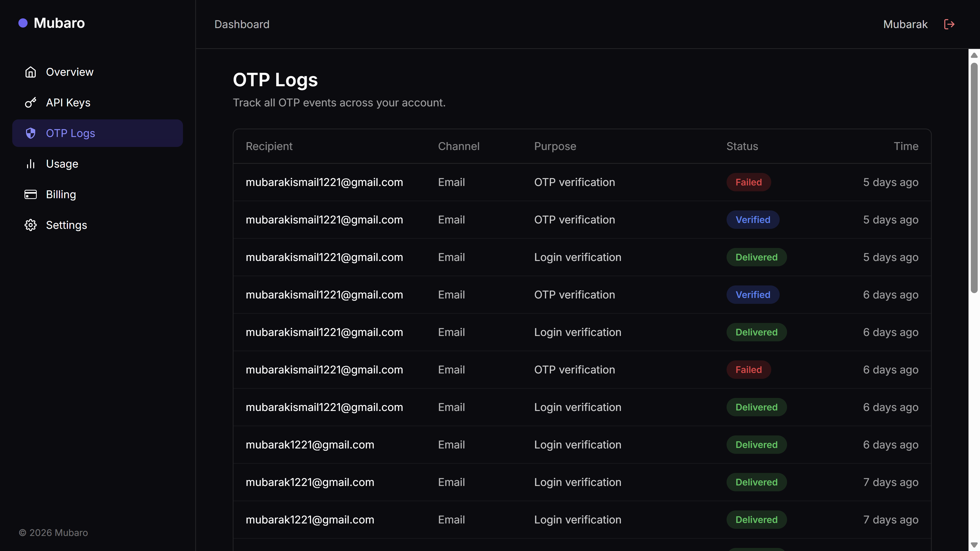Select the Usage sidebar item
Image resolution: width=980 pixels, height=551 pixels.
tap(97, 164)
